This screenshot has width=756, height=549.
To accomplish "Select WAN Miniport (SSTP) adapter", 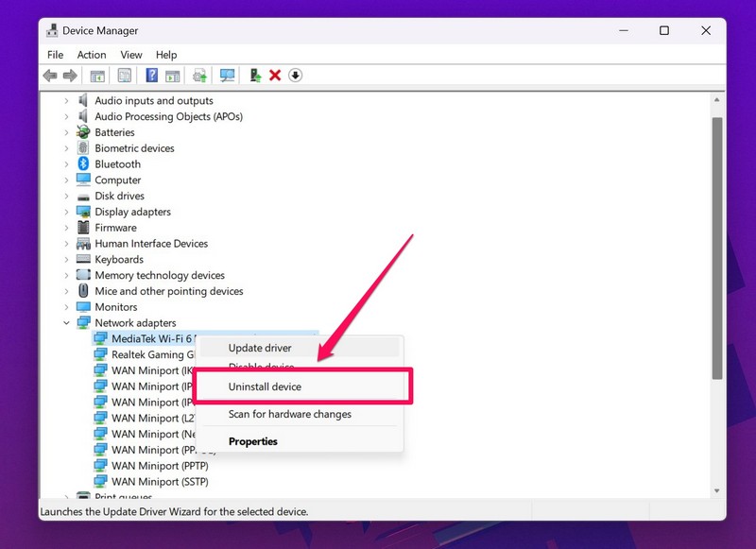I will click(x=159, y=482).
